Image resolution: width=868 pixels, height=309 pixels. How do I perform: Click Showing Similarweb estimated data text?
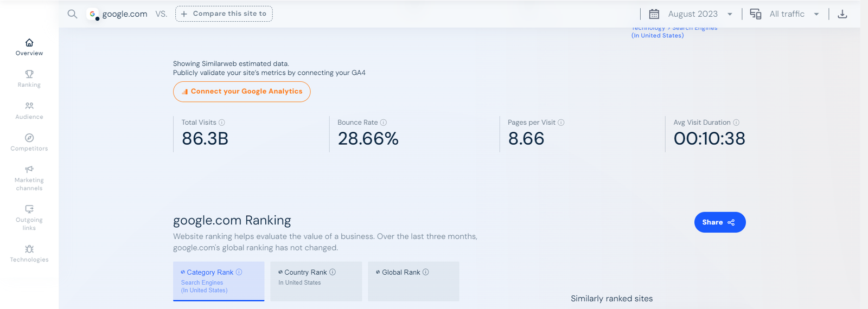[231, 64]
